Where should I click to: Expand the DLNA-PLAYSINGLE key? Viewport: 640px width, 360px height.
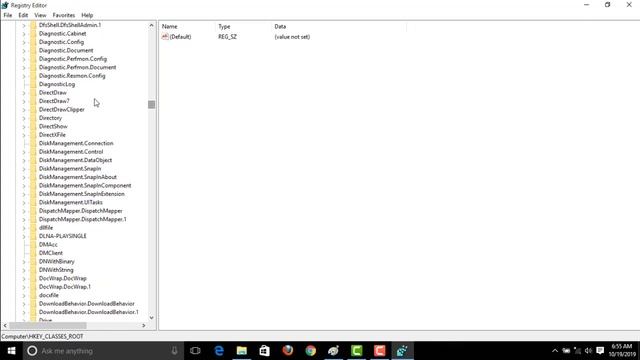tap(24, 236)
